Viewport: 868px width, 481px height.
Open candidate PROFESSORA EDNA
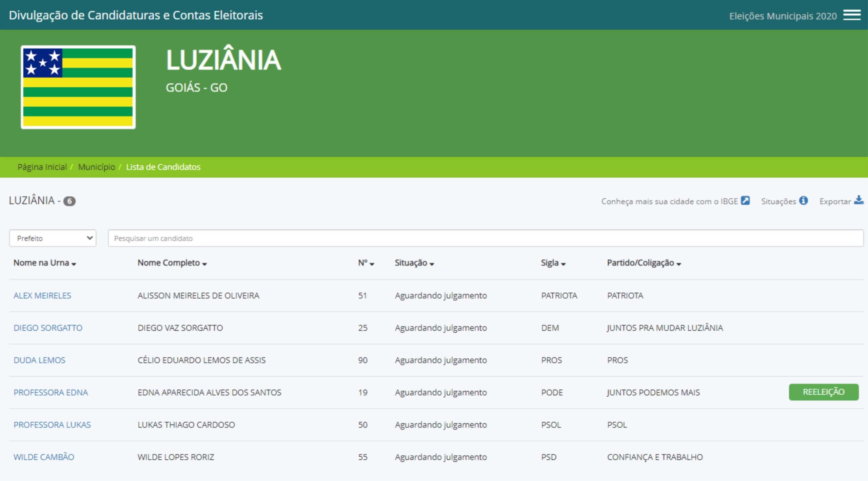pyautogui.click(x=51, y=392)
